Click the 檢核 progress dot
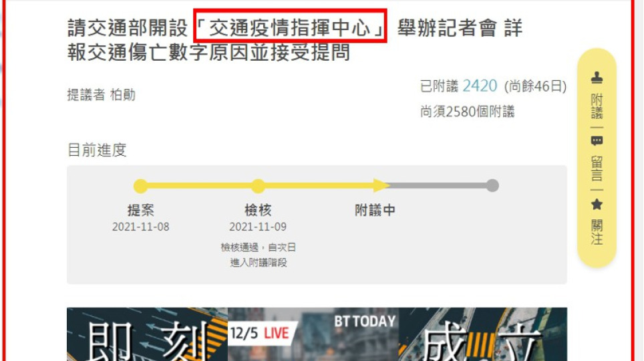Screen dimensions: 644x361 click(258, 186)
